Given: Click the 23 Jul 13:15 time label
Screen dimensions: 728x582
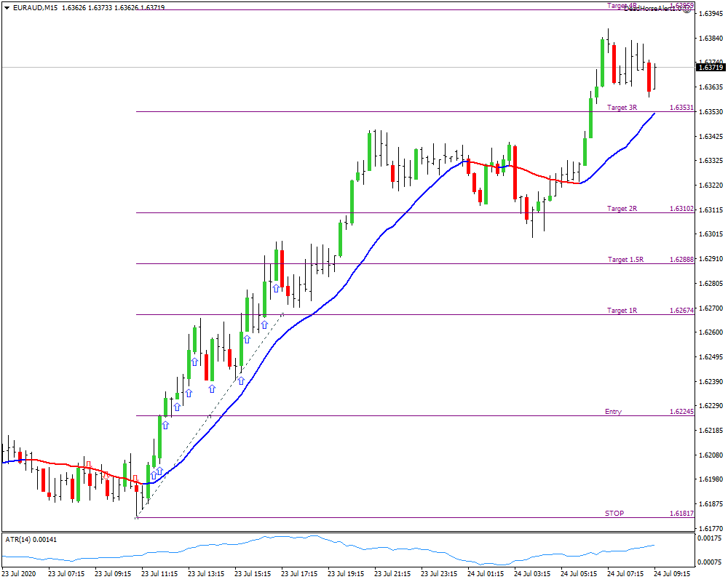Looking at the screenshot, I should (206, 574).
